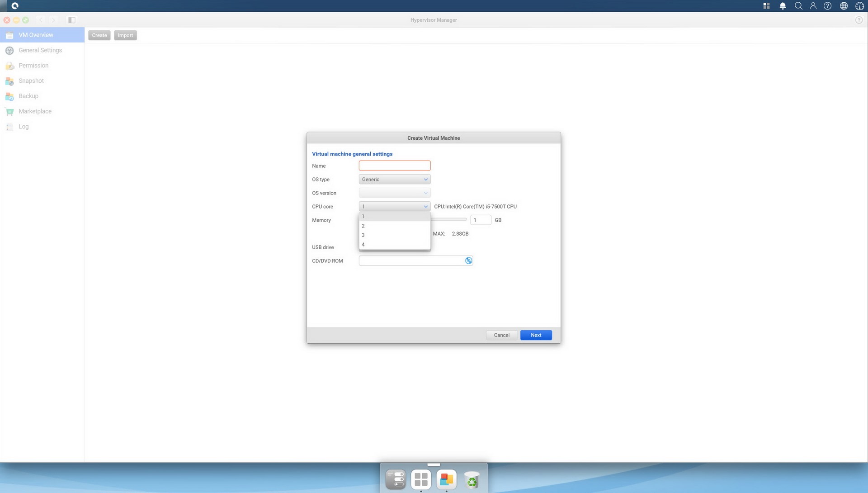Click the VM Overview sidebar icon

click(9, 35)
